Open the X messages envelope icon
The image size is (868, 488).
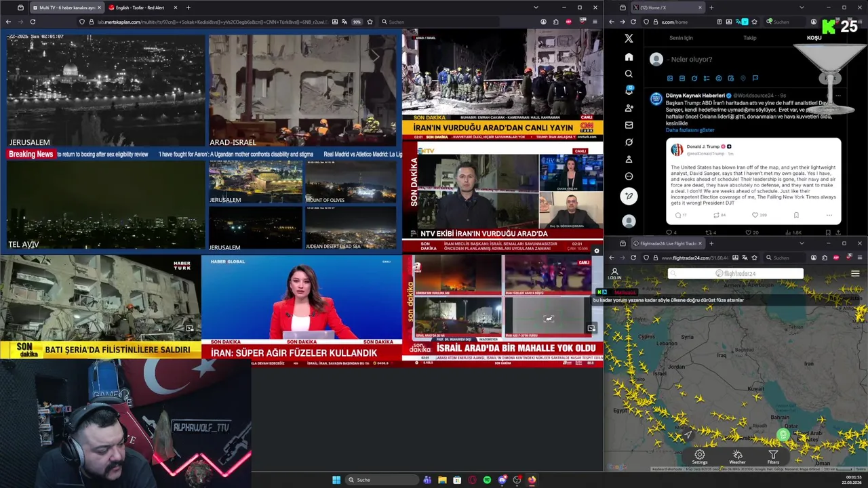tap(629, 125)
